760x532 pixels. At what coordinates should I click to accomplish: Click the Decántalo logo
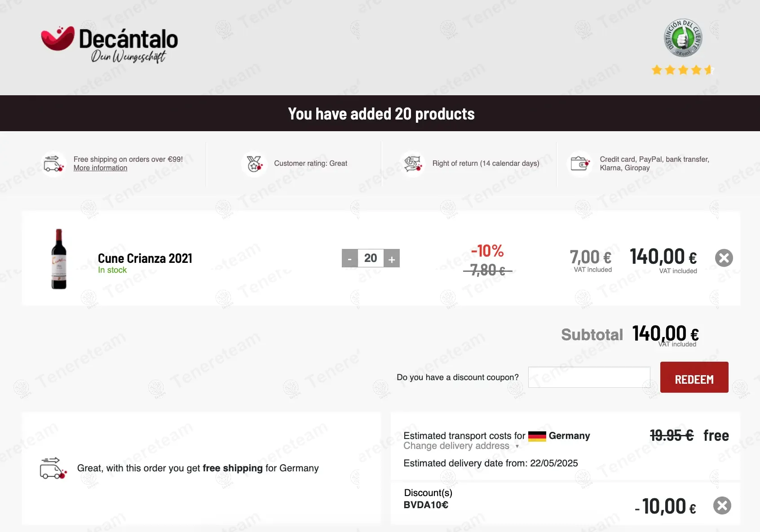(109, 44)
